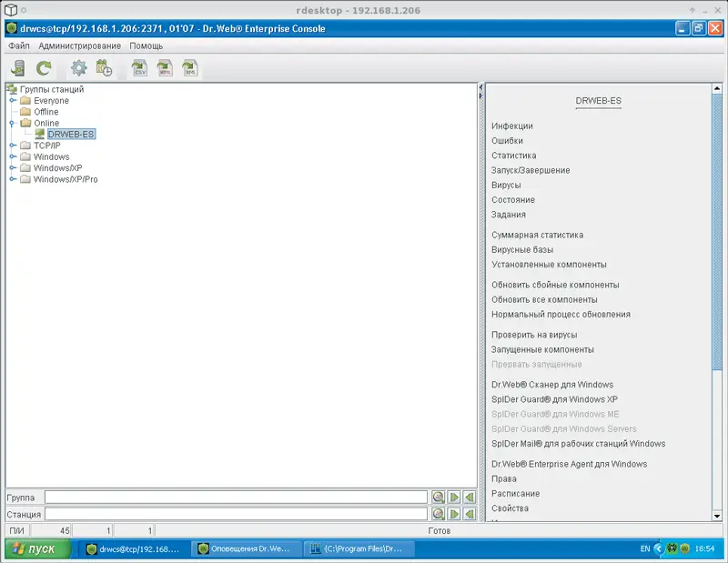Viewport: 728px width, 563px height.
Task: Export data using the XML icon
Action: pyautogui.click(x=190, y=68)
